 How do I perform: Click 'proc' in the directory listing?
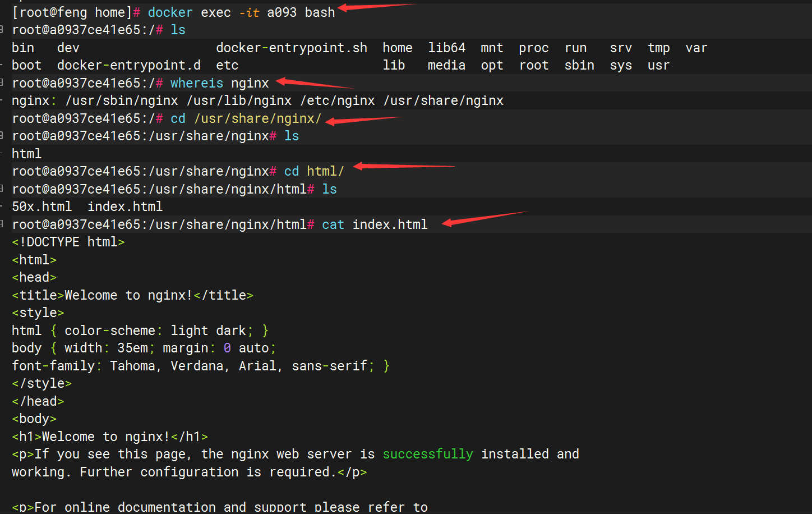coord(534,48)
